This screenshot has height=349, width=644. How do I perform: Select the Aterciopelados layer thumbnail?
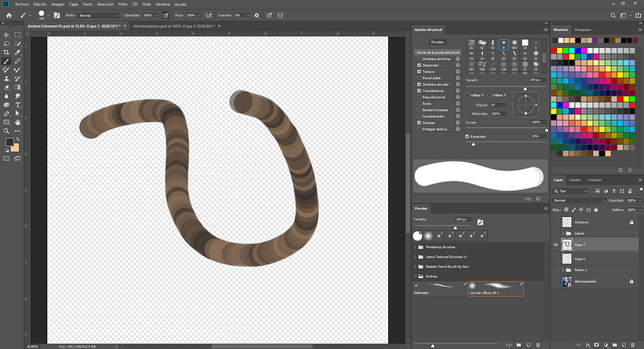click(x=567, y=281)
